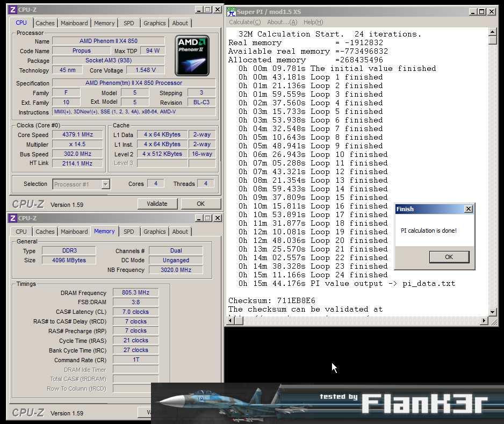
Task: Click the AMD Phenom II processor logo
Action: pyautogui.click(x=192, y=55)
